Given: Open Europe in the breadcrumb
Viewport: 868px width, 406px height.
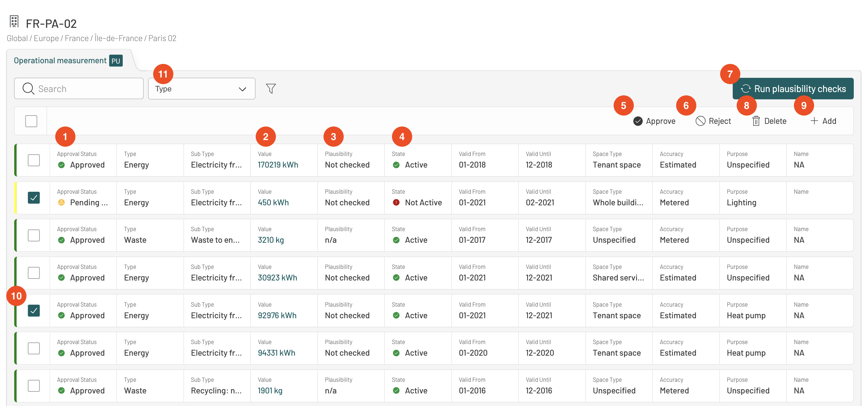Looking at the screenshot, I should pyautogui.click(x=46, y=38).
